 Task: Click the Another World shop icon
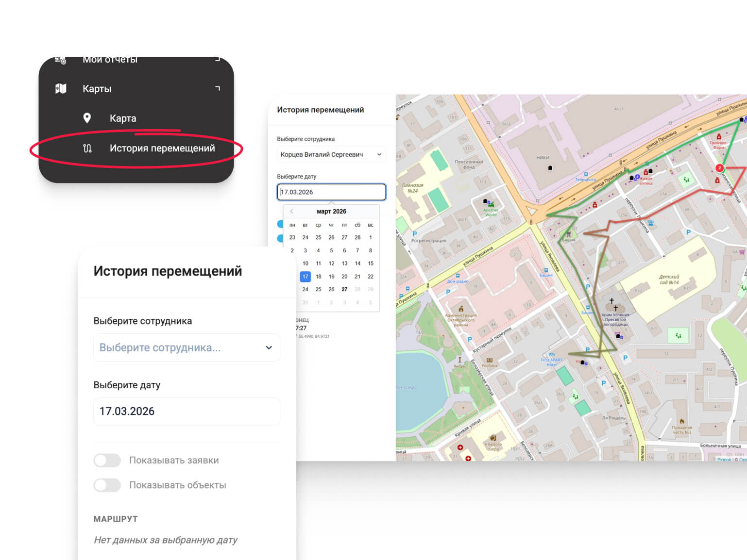pos(491,204)
